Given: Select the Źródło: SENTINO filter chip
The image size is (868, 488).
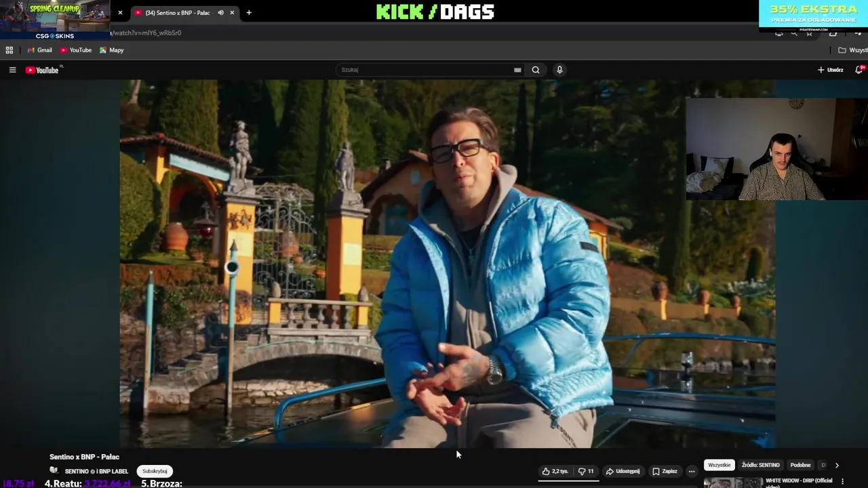Looking at the screenshot, I should tap(760, 465).
